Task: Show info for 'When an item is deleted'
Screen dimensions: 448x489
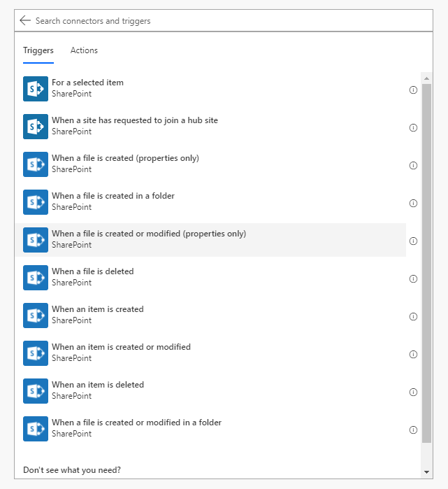Action: (413, 392)
